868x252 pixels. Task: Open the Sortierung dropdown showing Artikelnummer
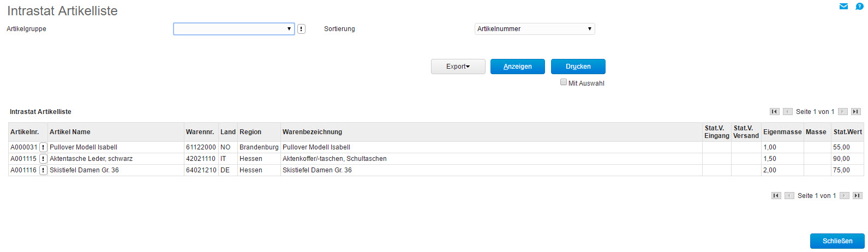(x=535, y=29)
